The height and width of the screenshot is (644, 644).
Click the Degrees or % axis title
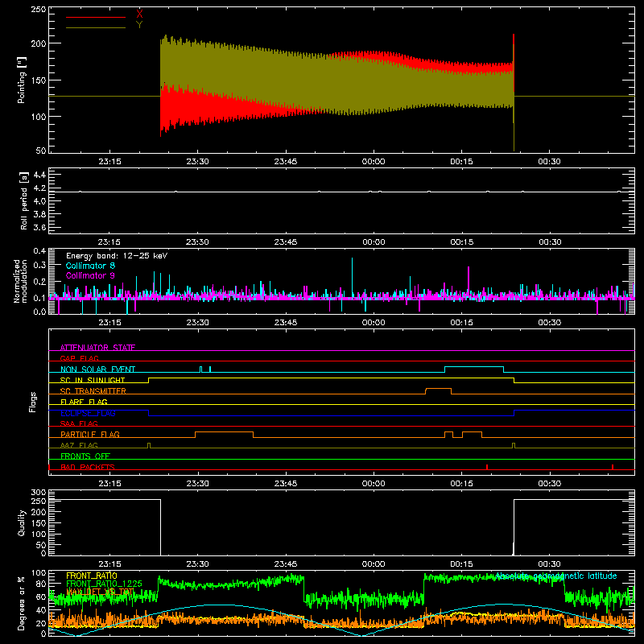[22, 603]
